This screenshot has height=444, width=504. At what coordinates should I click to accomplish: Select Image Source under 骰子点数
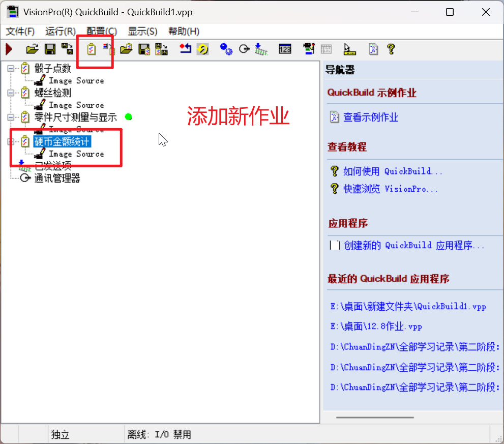(x=76, y=81)
